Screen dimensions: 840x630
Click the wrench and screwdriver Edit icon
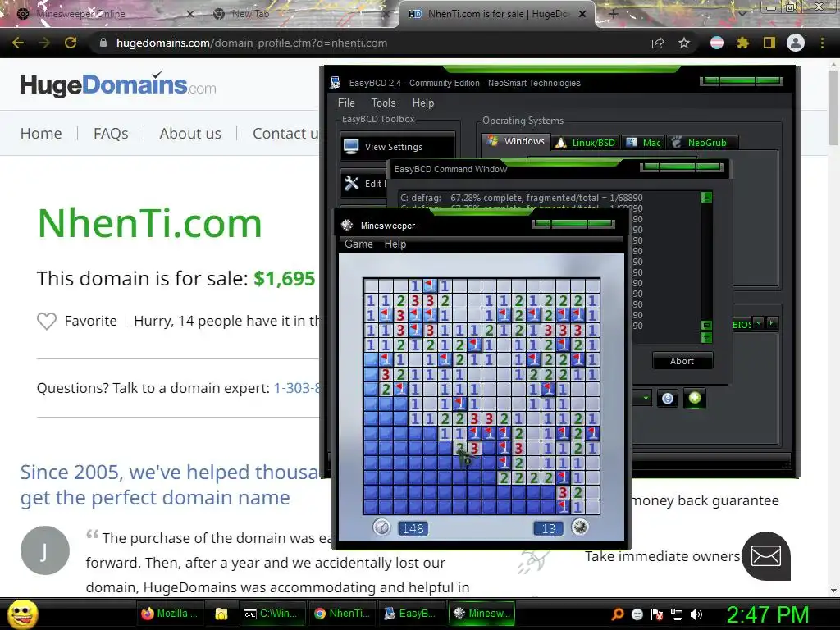pos(351,183)
